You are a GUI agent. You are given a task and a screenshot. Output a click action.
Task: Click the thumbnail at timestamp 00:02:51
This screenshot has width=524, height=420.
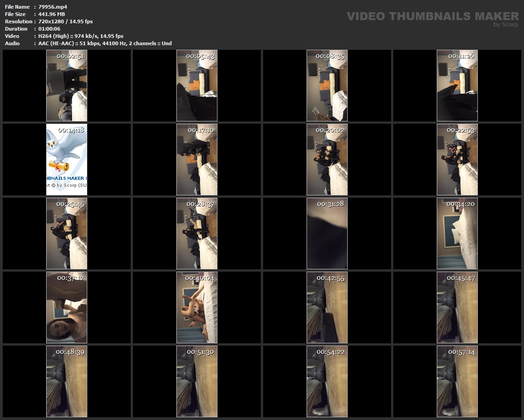[67, 85]
